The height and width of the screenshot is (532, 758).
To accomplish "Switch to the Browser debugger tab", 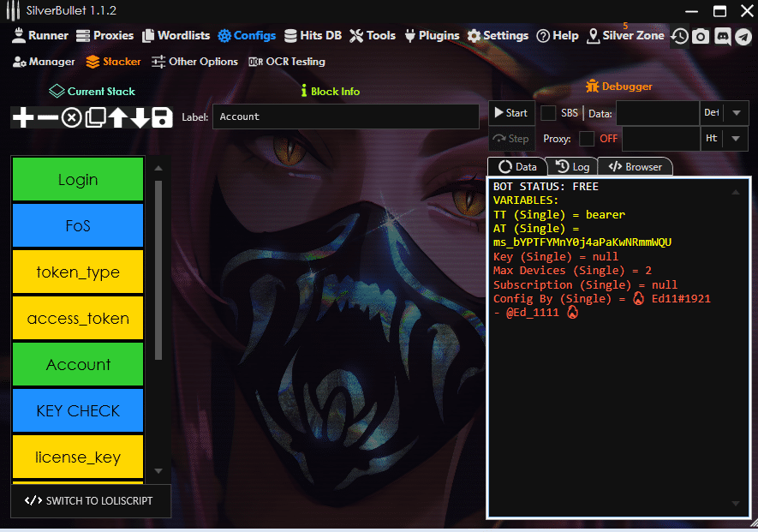I will (636, 167).
